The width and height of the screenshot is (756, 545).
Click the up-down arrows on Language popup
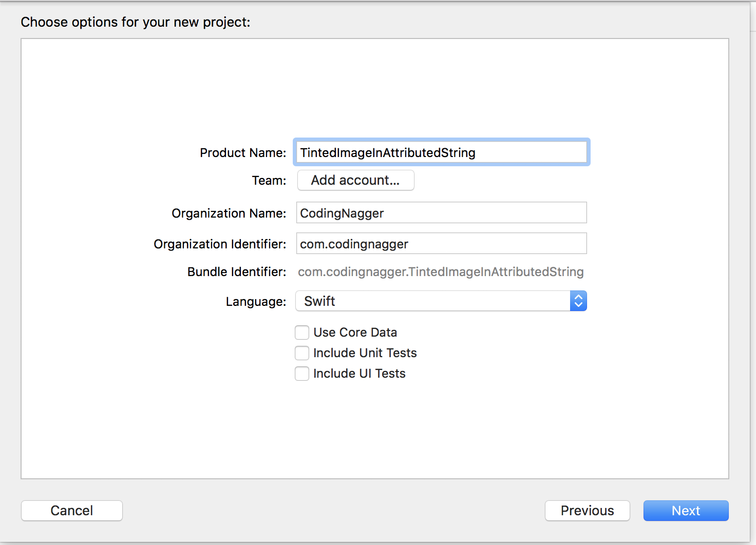point(578,301)
